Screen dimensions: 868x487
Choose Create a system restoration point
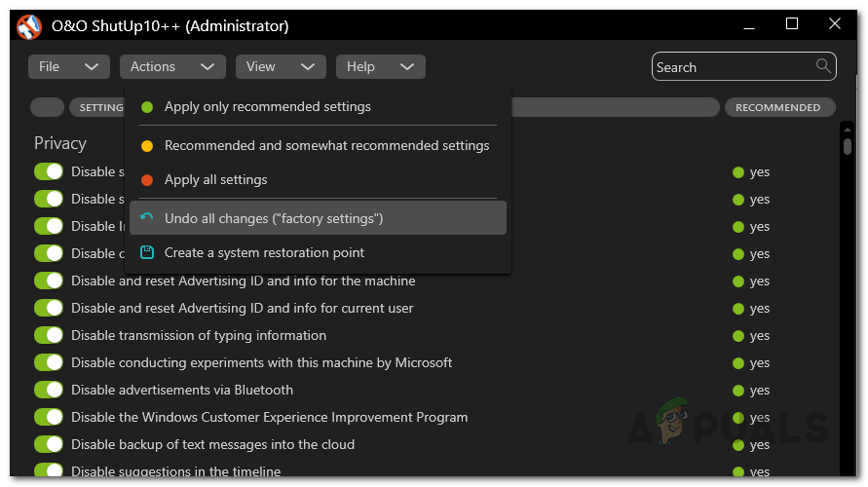point(264,252)
